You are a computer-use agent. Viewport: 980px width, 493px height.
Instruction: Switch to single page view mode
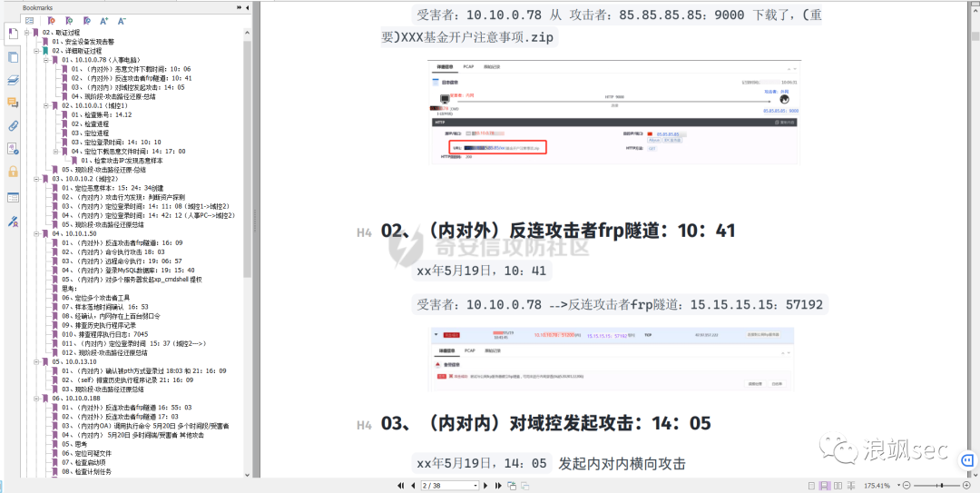pyautogui.click(x=811, y=486)
